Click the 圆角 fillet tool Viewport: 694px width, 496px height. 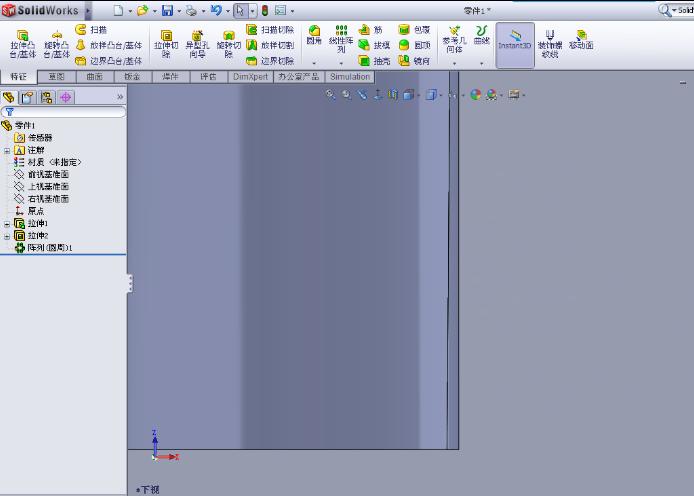(314, 35)
